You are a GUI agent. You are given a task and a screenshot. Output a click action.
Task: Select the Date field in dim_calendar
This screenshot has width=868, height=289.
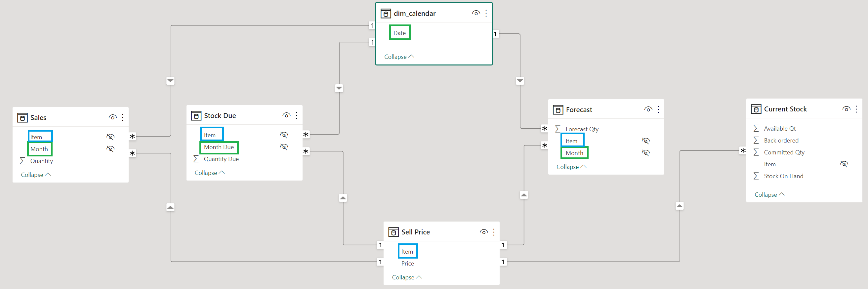click(x=400, y=33)
